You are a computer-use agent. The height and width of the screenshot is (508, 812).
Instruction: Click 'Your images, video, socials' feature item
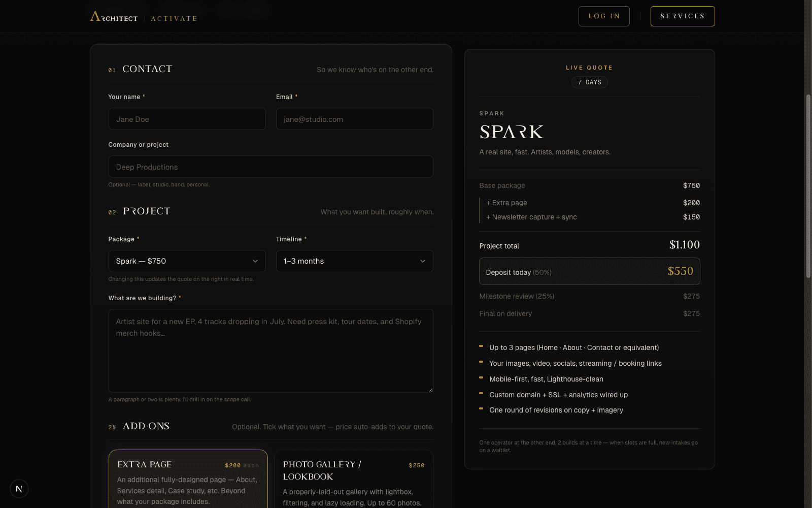click(576, 363)
